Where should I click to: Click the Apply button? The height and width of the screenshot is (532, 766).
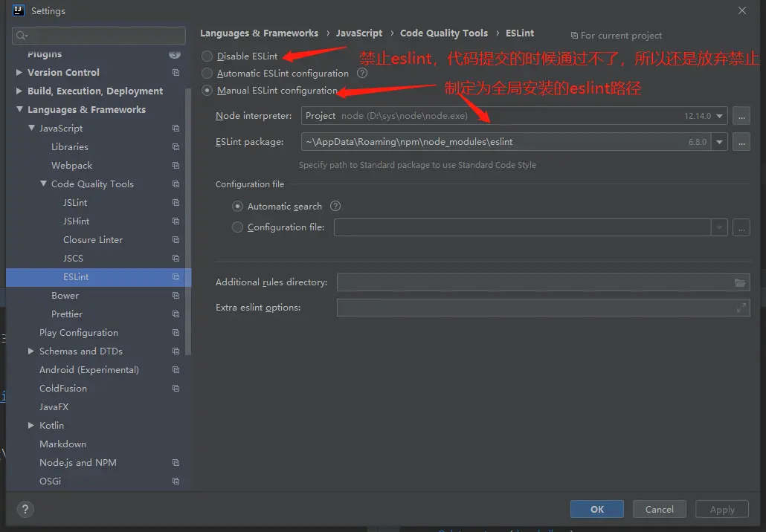pyautogui.click(x=722, y=509)
